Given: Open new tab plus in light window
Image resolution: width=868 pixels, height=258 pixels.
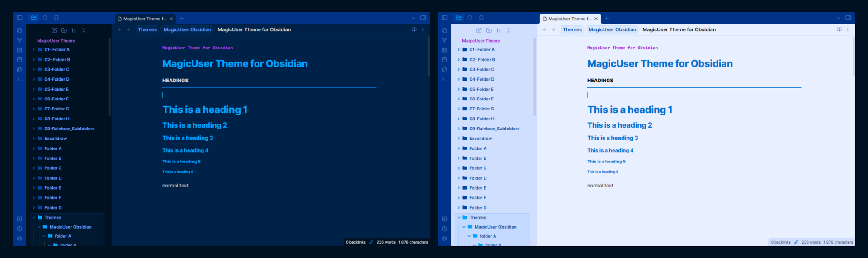Looking at the screenshot, I should (607, 18).
